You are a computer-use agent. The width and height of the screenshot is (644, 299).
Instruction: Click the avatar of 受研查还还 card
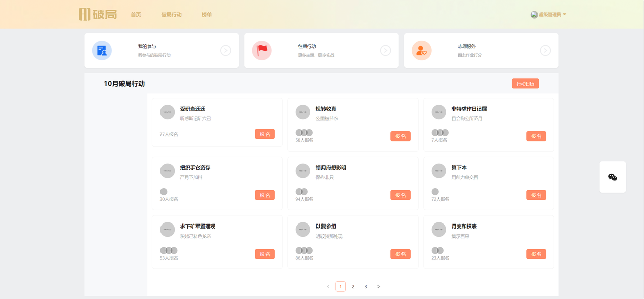[x=168, y=112]
